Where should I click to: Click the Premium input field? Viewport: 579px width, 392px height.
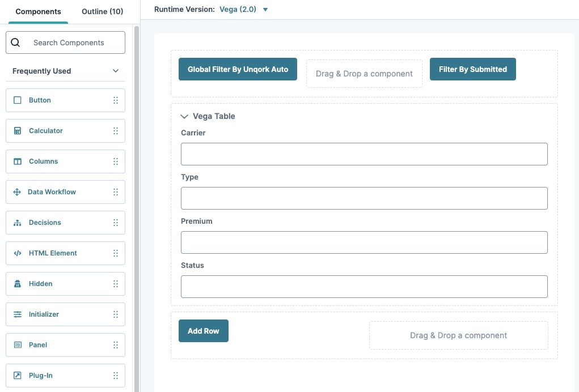tap(364, 242)
